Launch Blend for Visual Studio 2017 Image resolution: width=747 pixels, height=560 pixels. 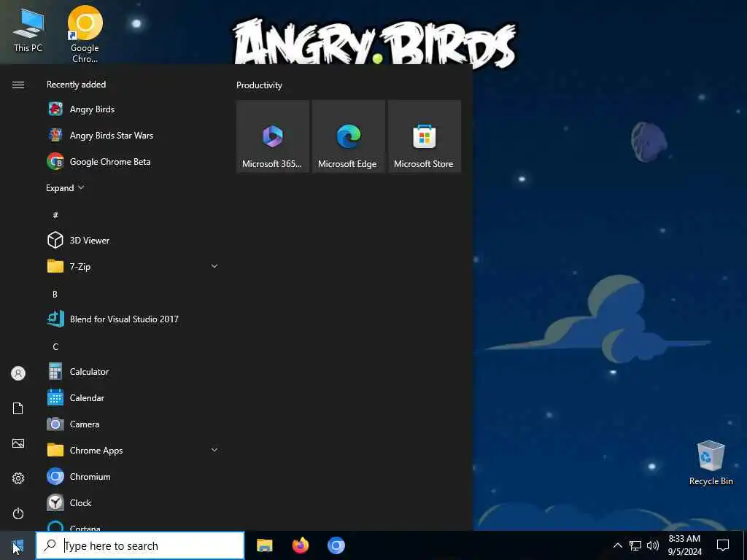[133, 319]
